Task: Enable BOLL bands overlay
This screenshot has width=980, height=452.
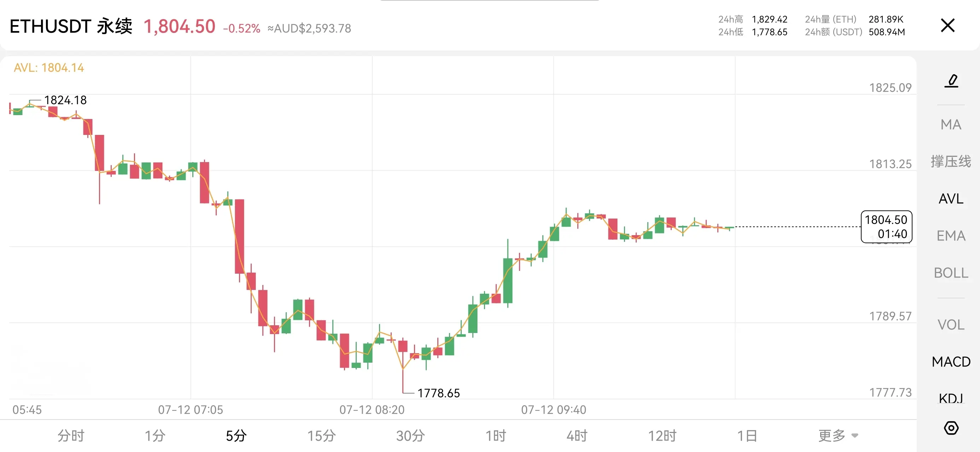Action: tap(951, 273)
